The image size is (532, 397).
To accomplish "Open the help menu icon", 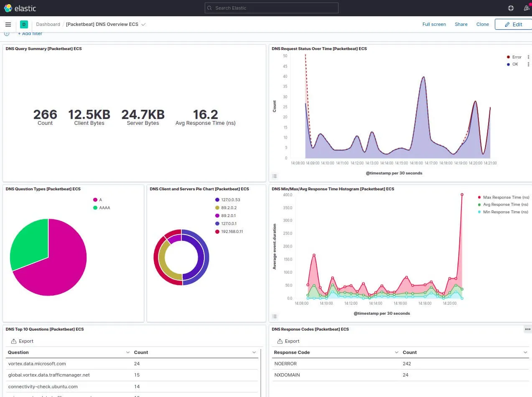I will coord(511,8).
